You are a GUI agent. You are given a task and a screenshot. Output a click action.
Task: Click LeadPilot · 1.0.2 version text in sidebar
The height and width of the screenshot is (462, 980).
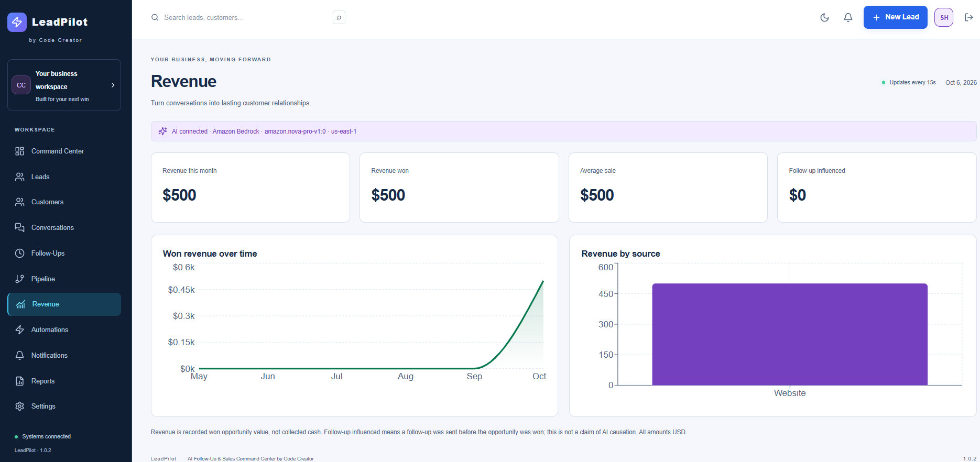coord(33,450)
